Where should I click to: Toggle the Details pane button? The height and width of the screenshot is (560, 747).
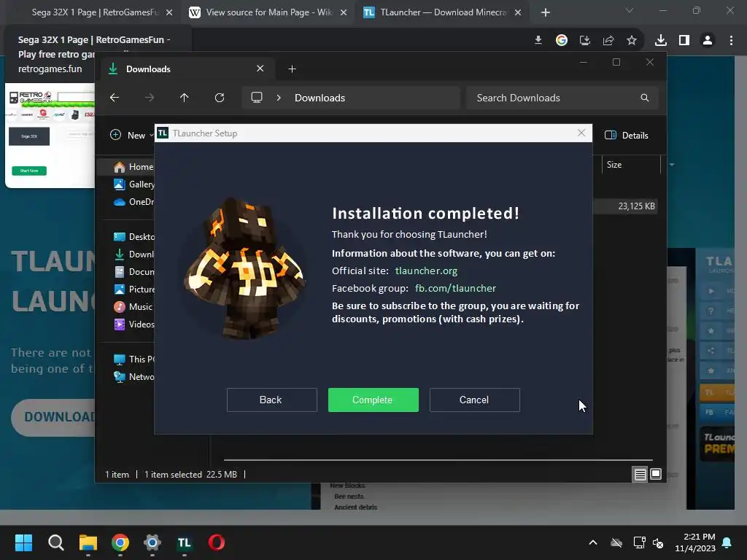tap(626, 135)
